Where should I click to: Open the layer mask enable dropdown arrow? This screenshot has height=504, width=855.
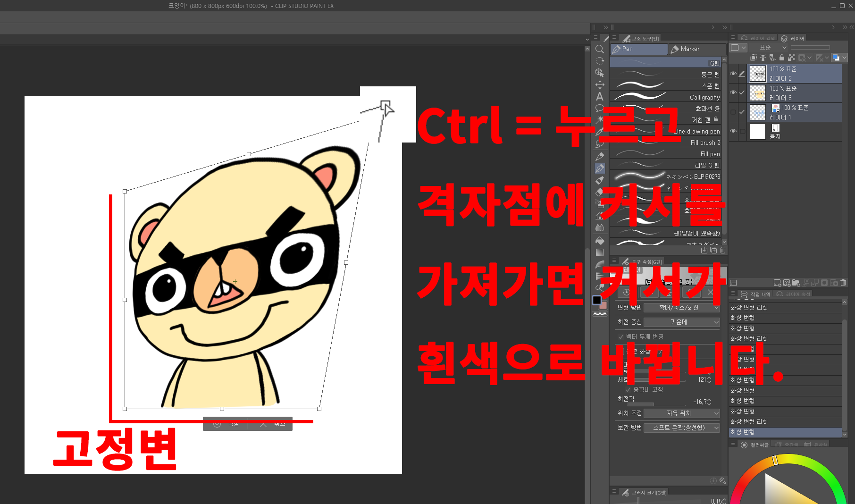(810, 58)
